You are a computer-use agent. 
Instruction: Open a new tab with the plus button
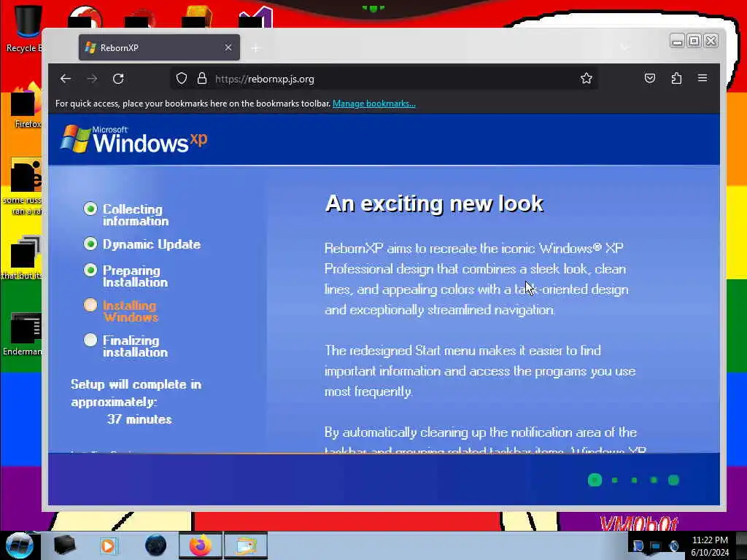[x=256, y=48]
